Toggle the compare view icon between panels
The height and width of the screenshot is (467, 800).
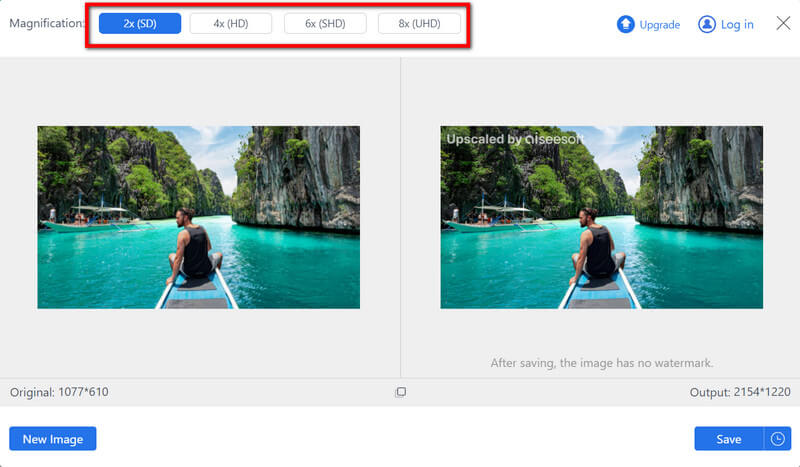click(400, 392)
